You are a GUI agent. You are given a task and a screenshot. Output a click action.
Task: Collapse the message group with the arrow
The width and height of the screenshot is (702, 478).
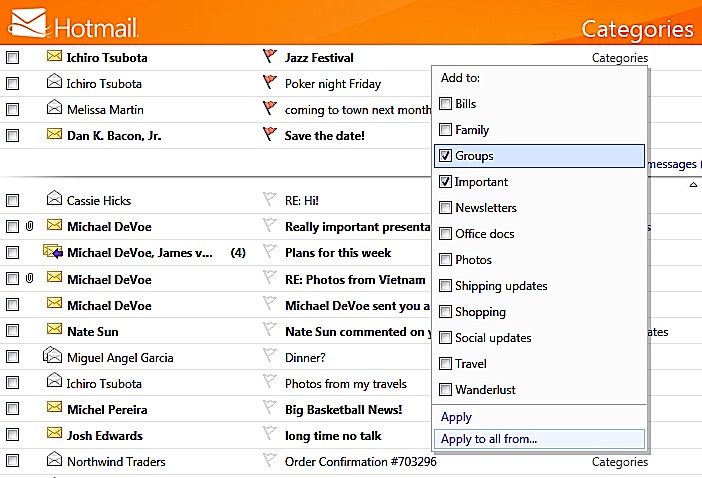(694, 186)
